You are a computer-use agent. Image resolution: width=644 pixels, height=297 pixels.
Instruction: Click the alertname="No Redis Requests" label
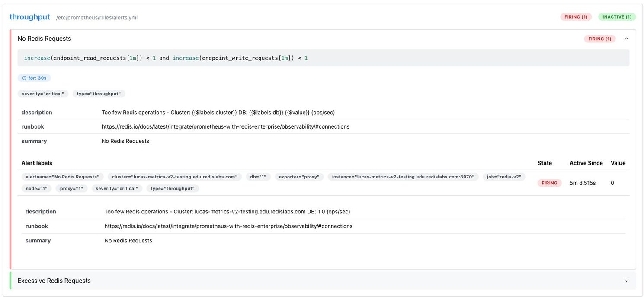62,177
